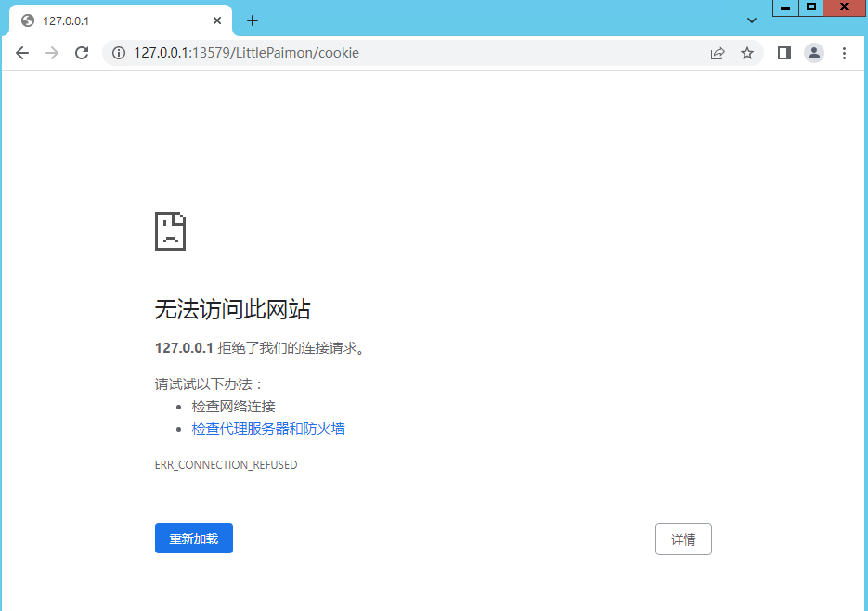
Task: Click the 详情 details button
Action: pos(683,539)
